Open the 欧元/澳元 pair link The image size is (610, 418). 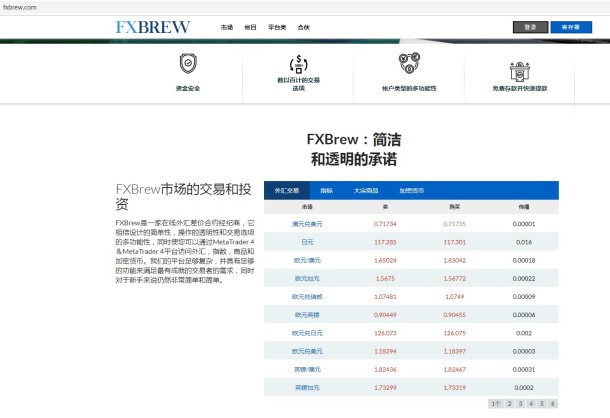[x=307, y=260]
